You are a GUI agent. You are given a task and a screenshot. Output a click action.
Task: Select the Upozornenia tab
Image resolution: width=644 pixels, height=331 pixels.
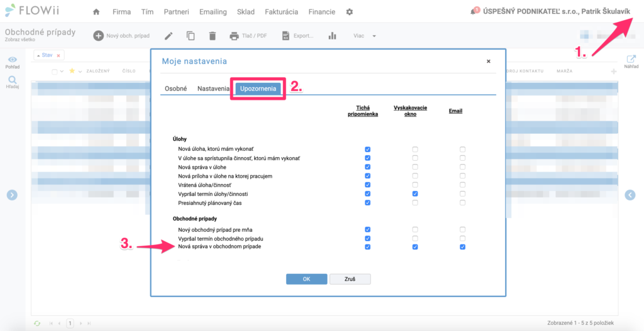(x=258, y=88)
